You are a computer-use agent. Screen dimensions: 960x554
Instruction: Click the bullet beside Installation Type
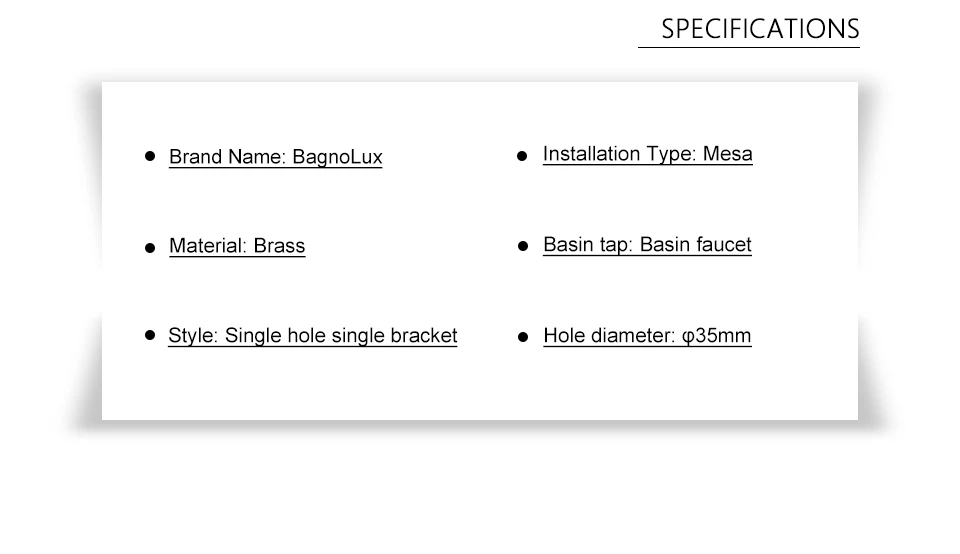coord(522,156)
